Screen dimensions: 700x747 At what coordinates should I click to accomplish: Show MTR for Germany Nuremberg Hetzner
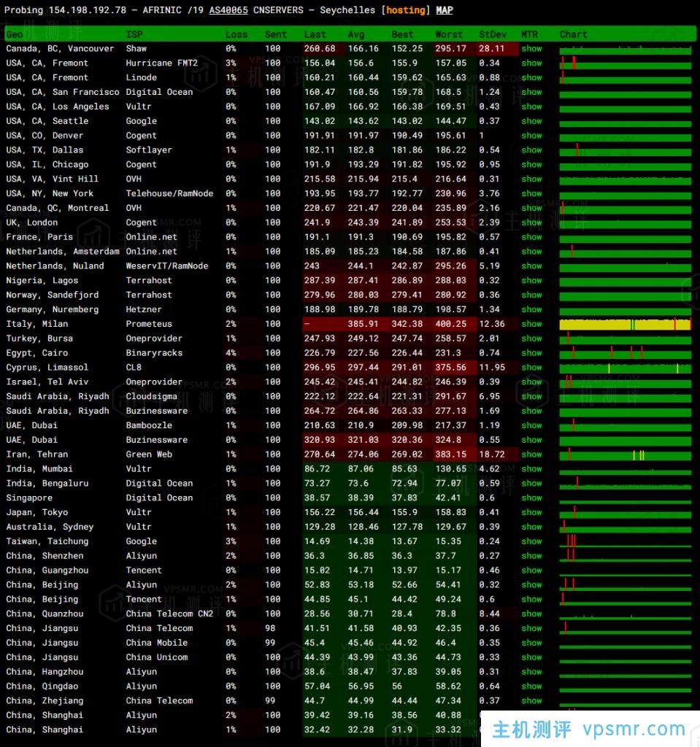pyautogui.click(x=531, y=309)
